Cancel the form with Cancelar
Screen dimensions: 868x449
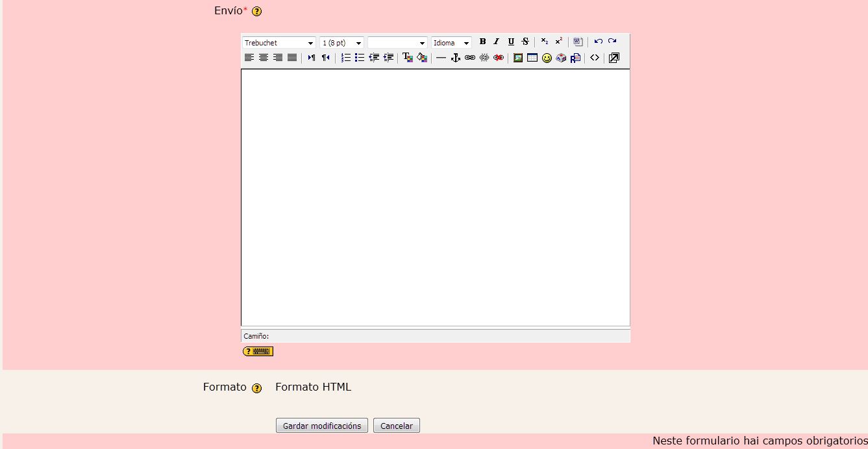tap(396, 425)
